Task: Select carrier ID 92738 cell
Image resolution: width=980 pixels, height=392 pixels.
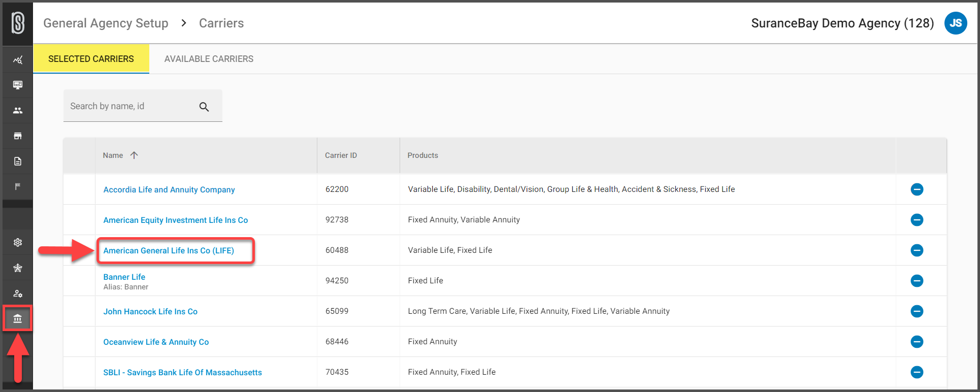Action: 337,219
